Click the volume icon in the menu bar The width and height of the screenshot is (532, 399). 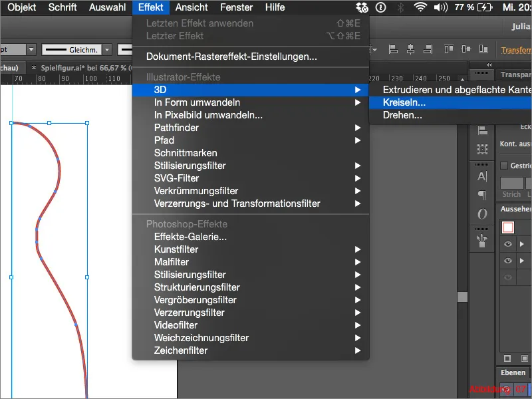click(x=441, y=7)
